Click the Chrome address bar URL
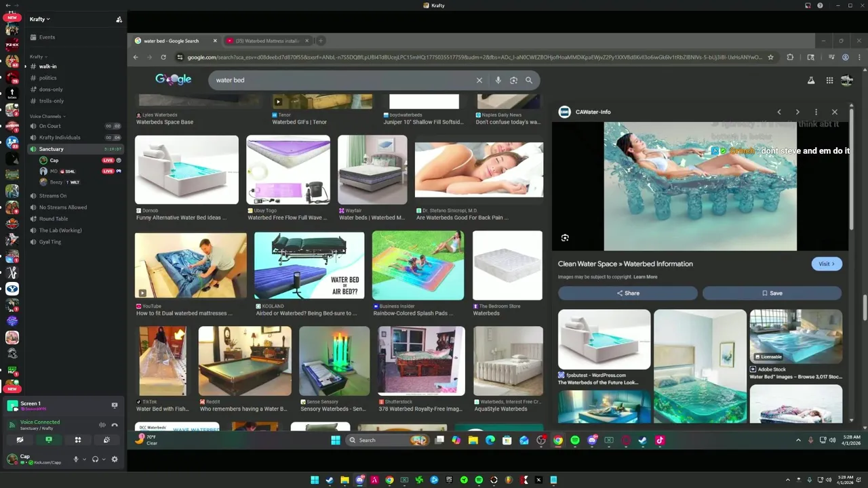Image resolution: width=868 pixels, height=488 pixels. point(474,58)
